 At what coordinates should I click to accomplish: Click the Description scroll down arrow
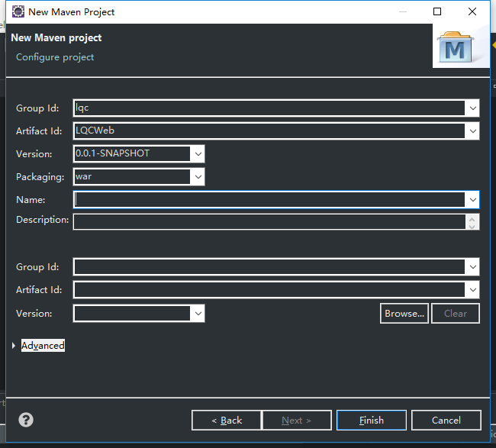point(472,226)
